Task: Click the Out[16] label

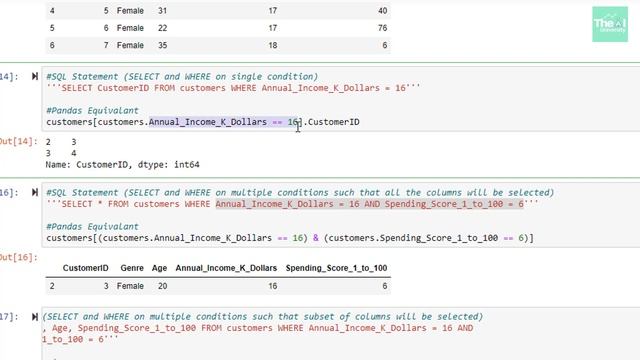Action: (19, 257)
